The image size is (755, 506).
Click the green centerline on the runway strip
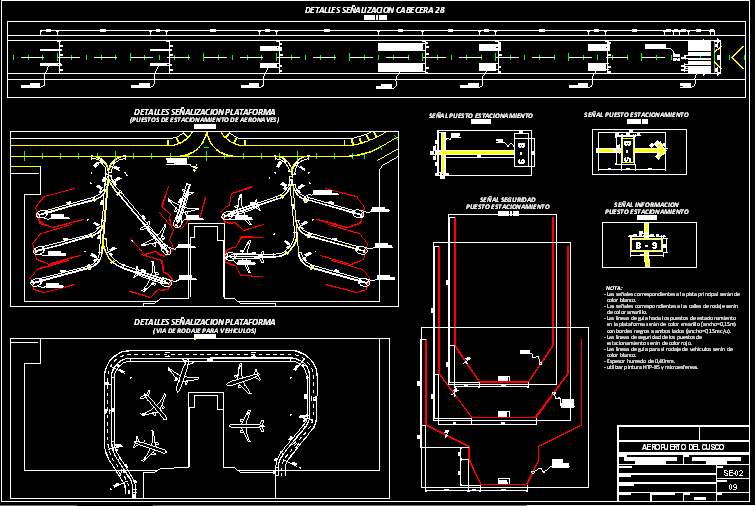300,56
